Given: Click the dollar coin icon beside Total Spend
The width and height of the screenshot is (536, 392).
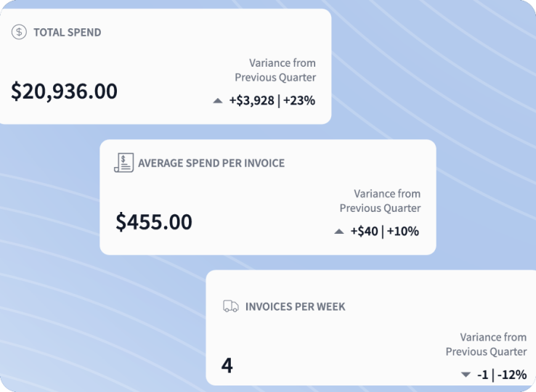Looking at the screenshot, I should (20, 32).
